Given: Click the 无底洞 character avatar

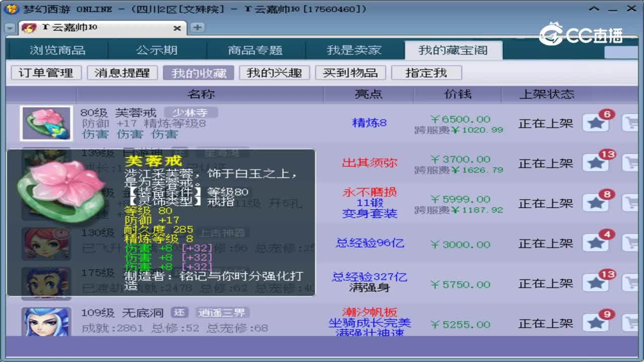Looking at the screenshot, I should click(46, 322).
